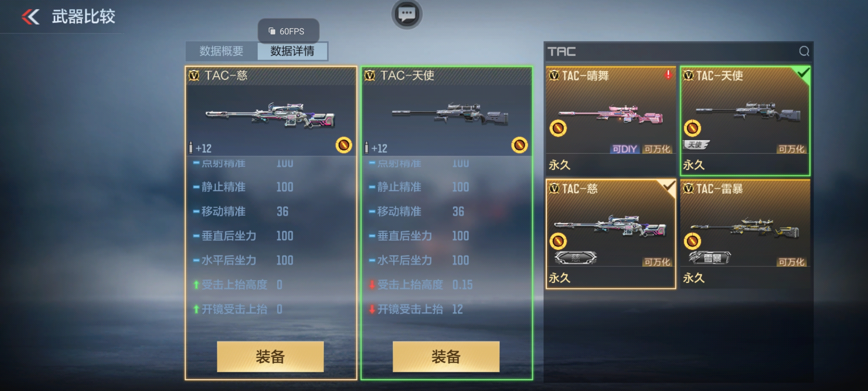This screenshot has height=391, width=868.
Task: Click the search magnifier in TAC panel
Action: coord(804,51)
